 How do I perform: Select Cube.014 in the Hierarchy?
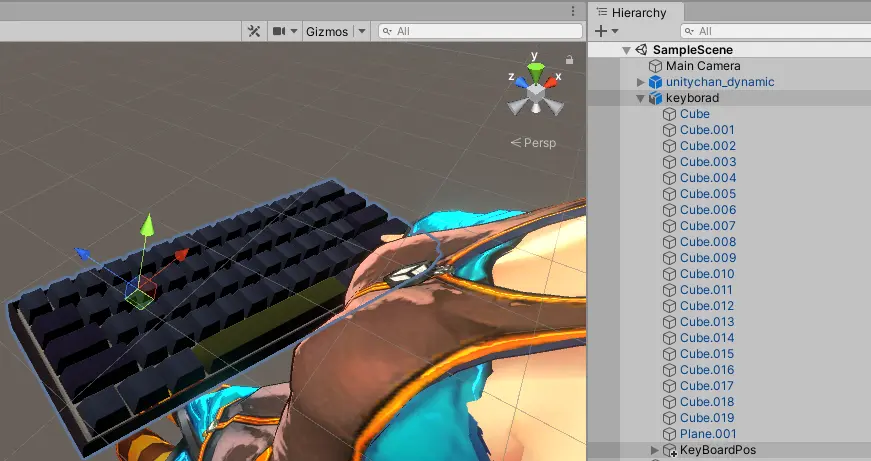[x=707, y=338]
